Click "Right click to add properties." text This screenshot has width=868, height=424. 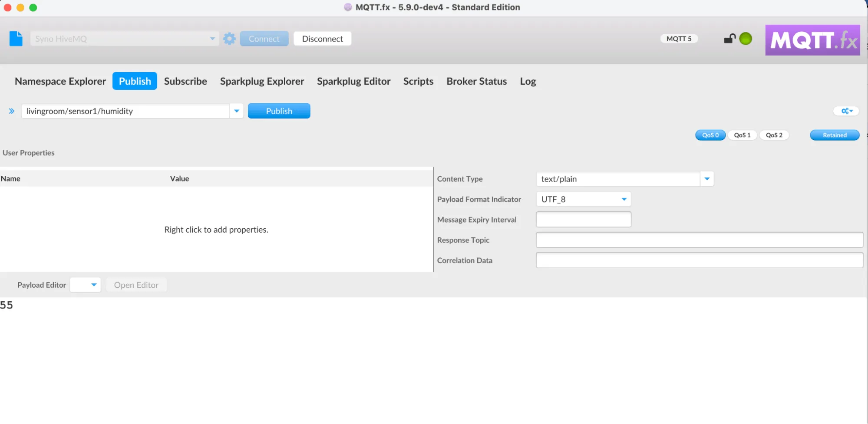(216, 230)
